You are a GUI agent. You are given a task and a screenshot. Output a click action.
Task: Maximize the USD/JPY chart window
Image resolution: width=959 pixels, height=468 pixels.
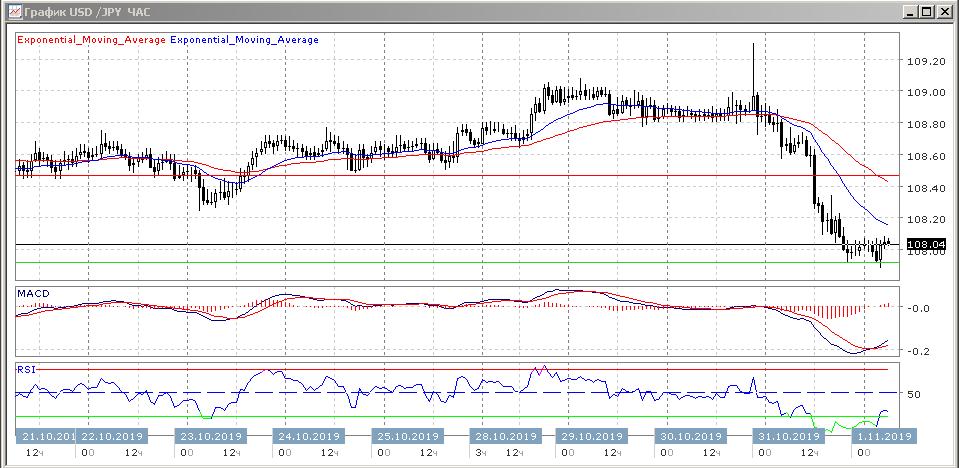pos(926,12)
